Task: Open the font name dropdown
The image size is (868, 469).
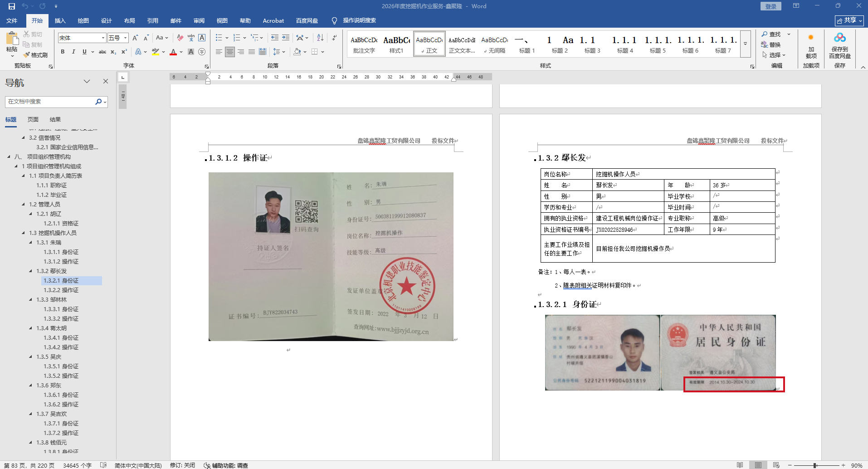Action: point(103,38)
